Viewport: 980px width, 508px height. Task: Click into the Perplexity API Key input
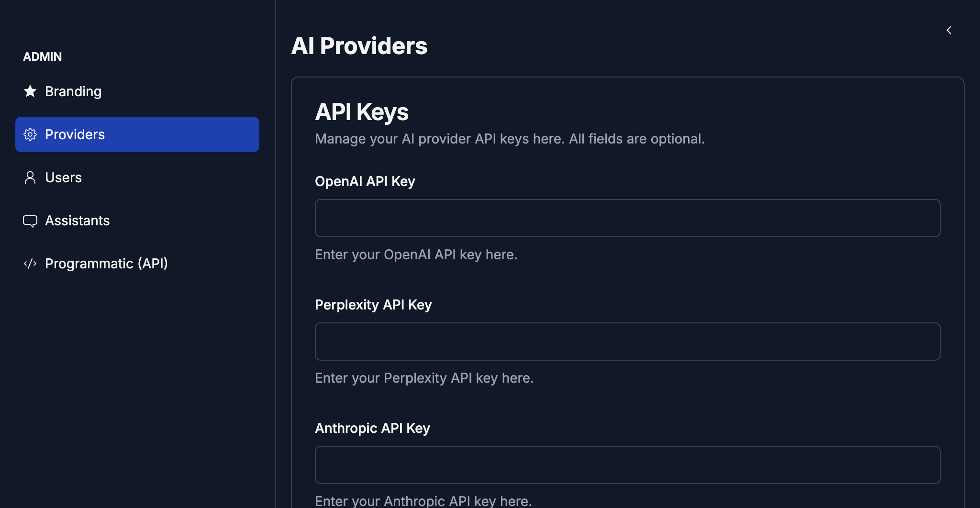coord(627,342)
